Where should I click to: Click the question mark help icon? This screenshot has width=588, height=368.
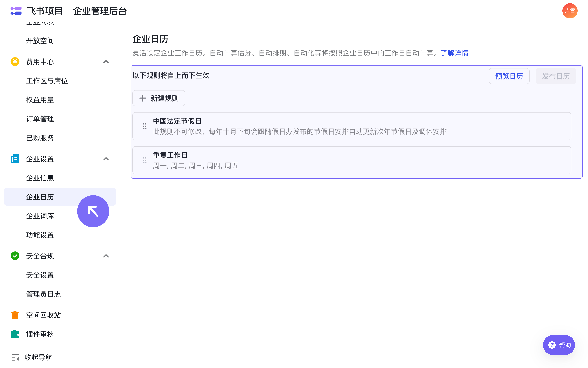click(552, 345)
